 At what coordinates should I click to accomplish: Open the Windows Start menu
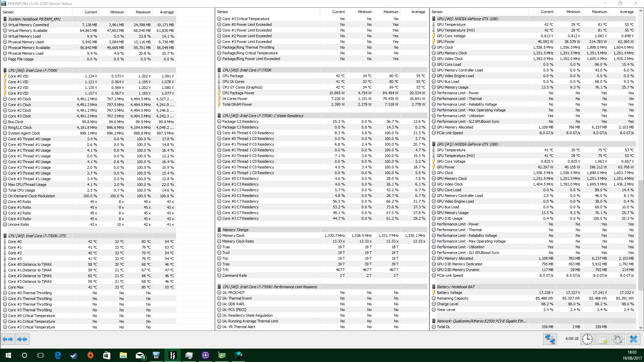point(8,355)
